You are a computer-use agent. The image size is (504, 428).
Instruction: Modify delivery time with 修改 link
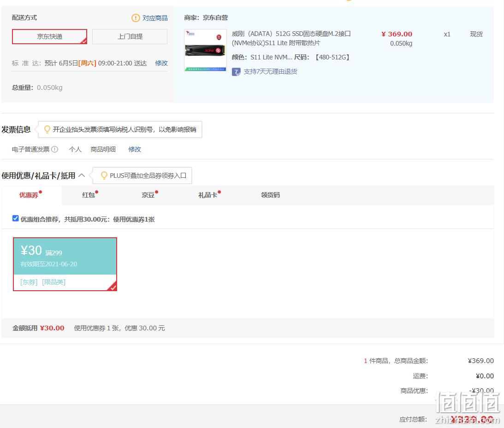[161, 63]
